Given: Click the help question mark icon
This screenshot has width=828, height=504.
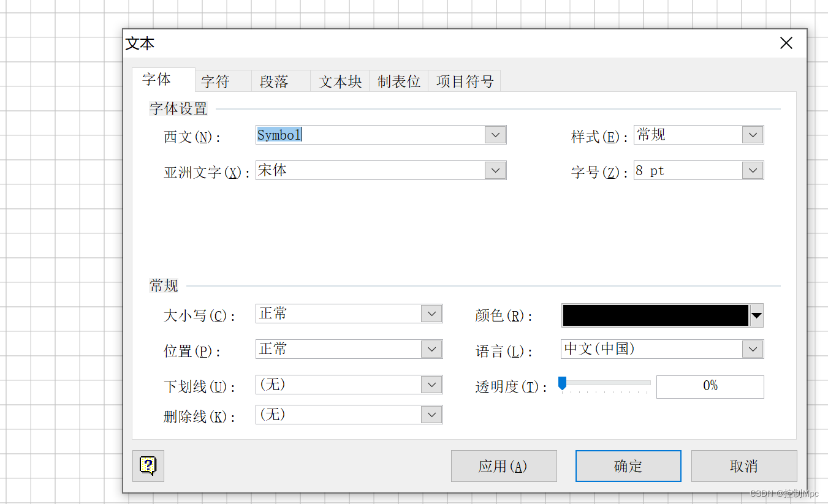Looking at the screenshot, I should coord(148,466).
